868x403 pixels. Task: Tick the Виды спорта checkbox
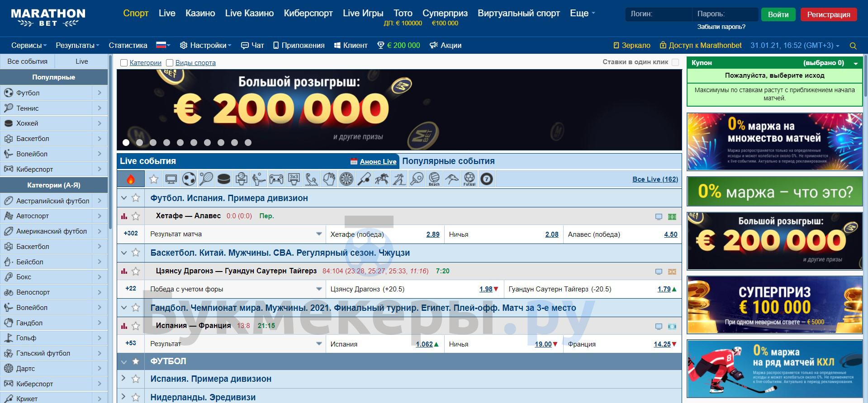pos(170,63)
